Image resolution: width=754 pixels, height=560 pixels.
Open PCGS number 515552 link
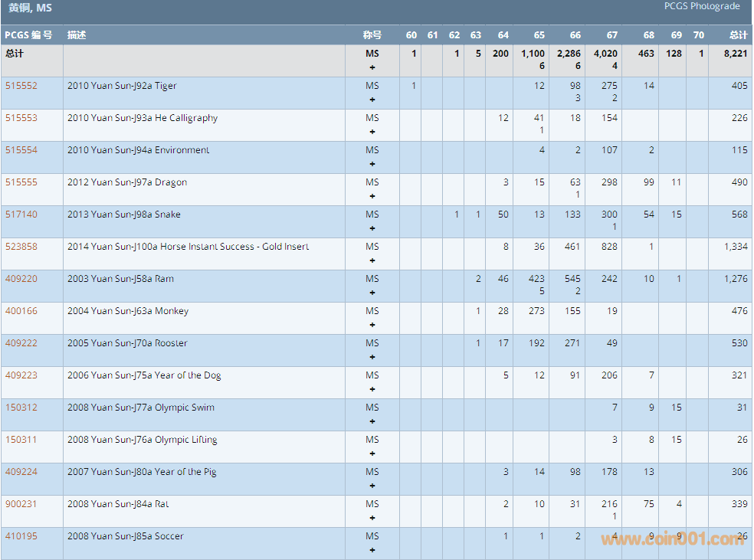tap(21, 86)
